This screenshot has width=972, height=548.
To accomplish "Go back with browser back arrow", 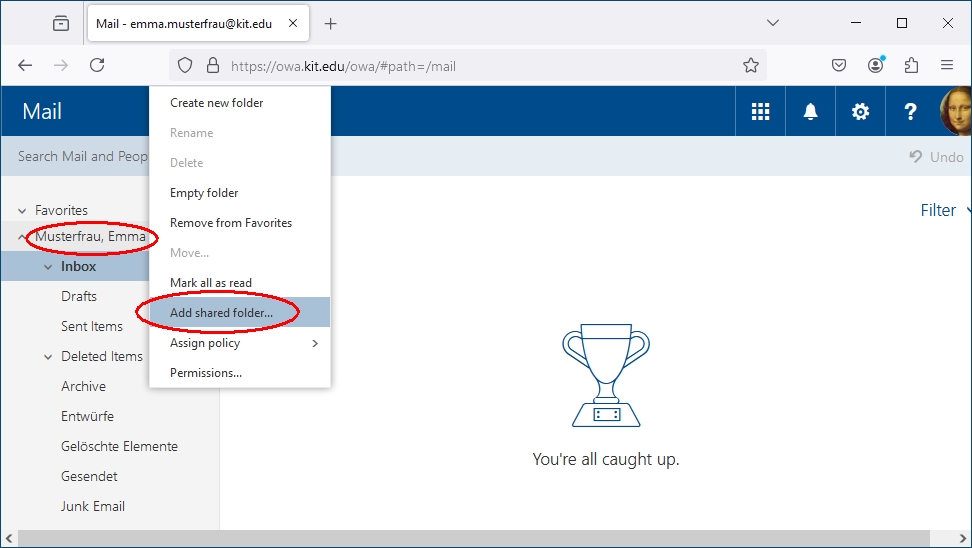I will tap(25, 65).
